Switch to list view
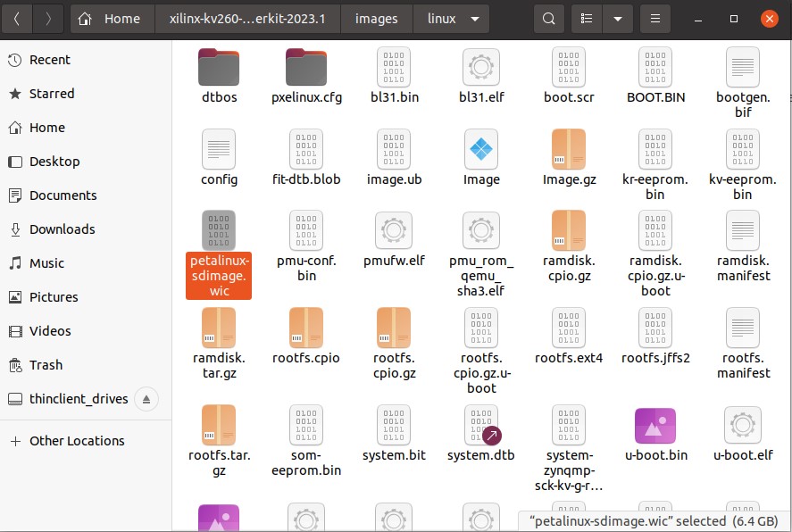Image resolution: width=792 pixels, height=532 pixels. [x=585, y=18]
